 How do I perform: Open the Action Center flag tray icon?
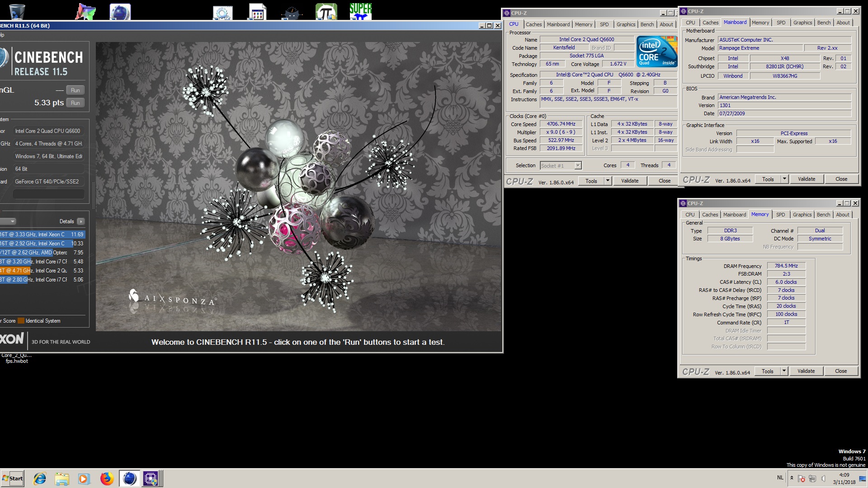(x=802, y=479)
